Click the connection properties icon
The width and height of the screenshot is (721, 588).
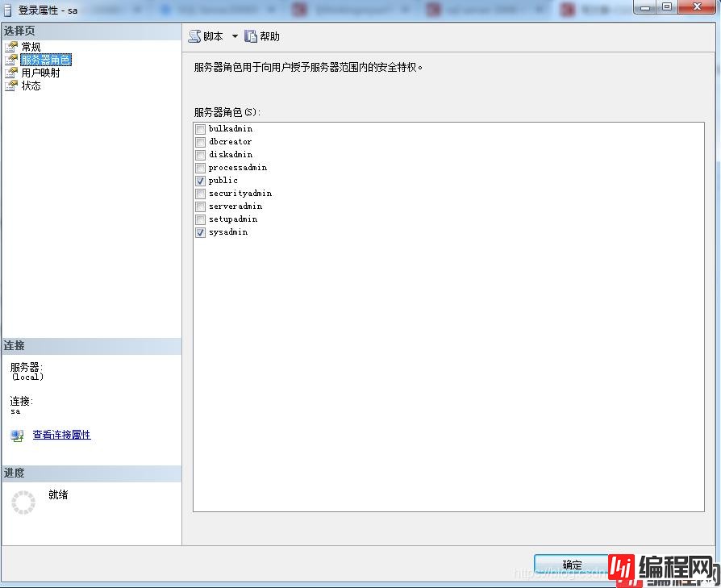(17, 436)
